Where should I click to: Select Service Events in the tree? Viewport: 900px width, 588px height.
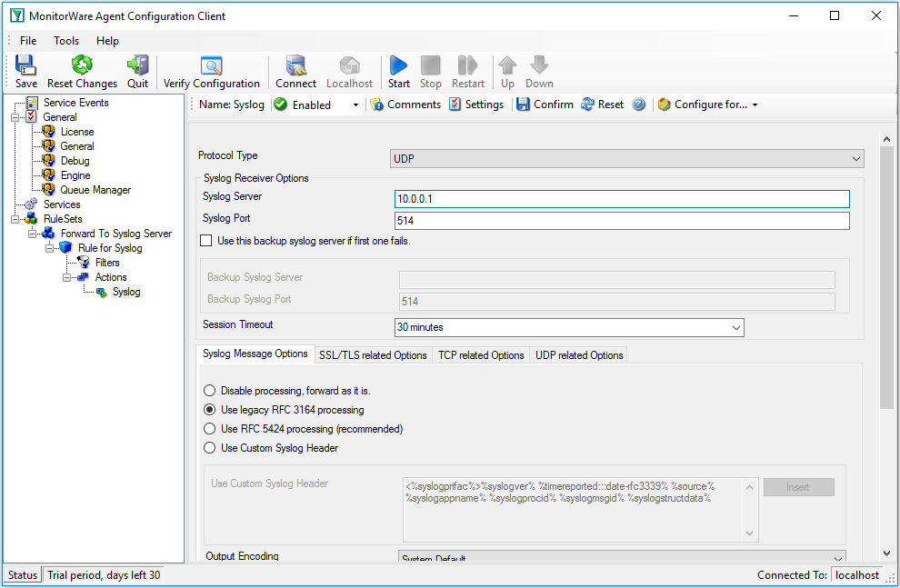(x=75, y=103)
